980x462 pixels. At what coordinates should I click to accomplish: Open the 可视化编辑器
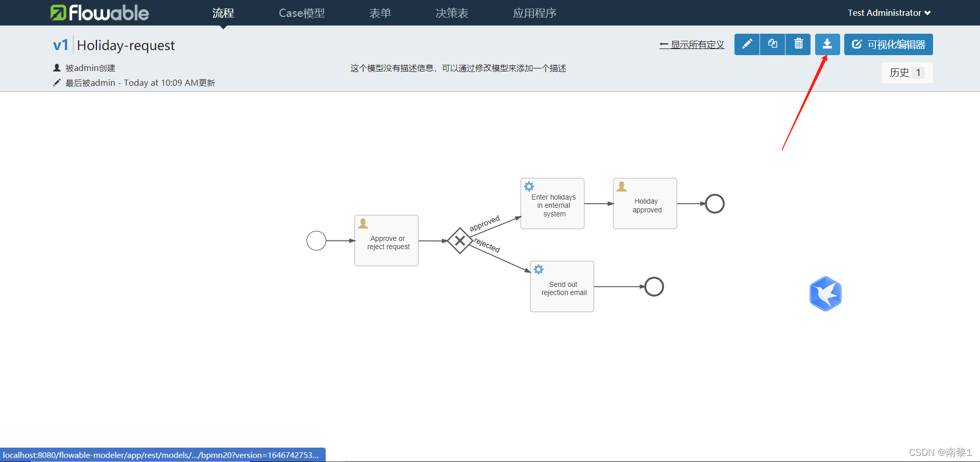click(x=888, y=44)
